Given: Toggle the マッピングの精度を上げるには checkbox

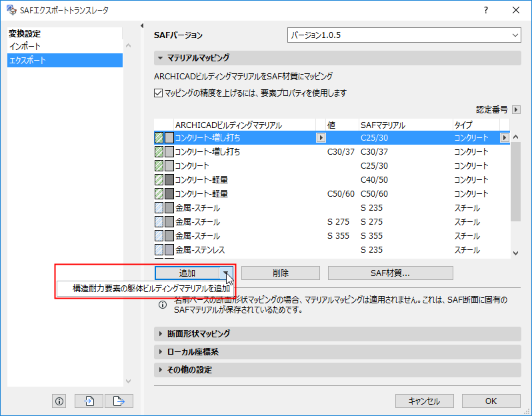Looking at the screenshot, I should tap(159, 93).
